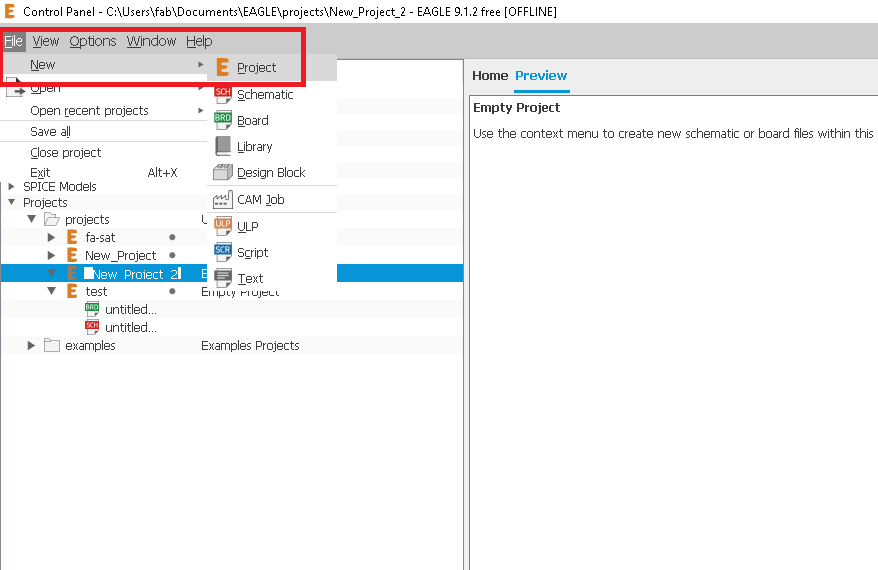Expand the fa-sat project node
The height and width of the screenshot is (570, 878).
[x=51, y=237]
